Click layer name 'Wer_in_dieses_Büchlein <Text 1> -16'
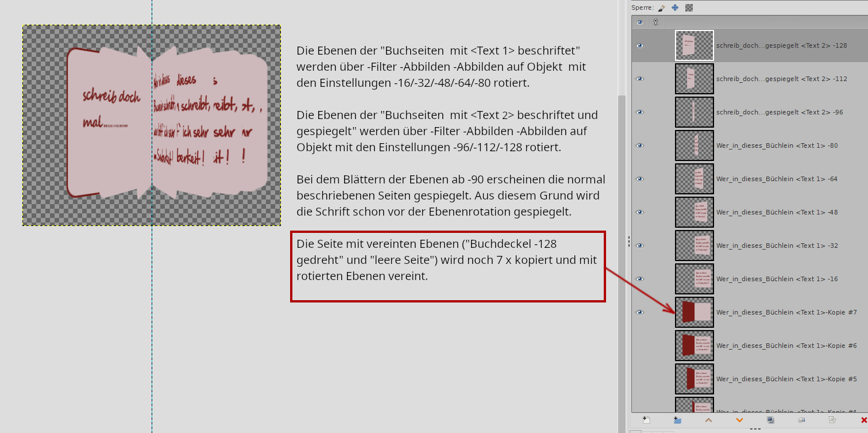The width and height of the screenshot is (868, 433). (x=777, y=279)
